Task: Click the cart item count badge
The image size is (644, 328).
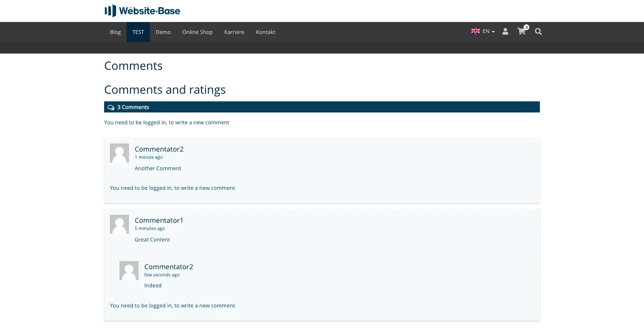Action: click(x=526, y=27)
